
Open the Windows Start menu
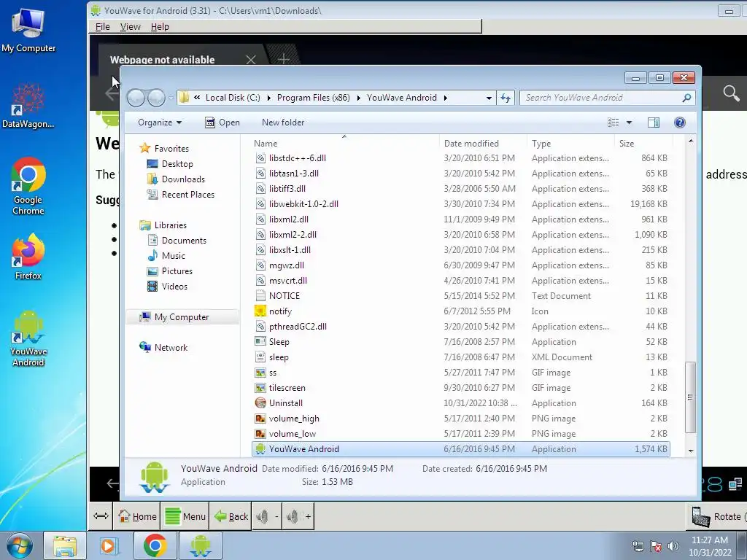click(19, 546)
